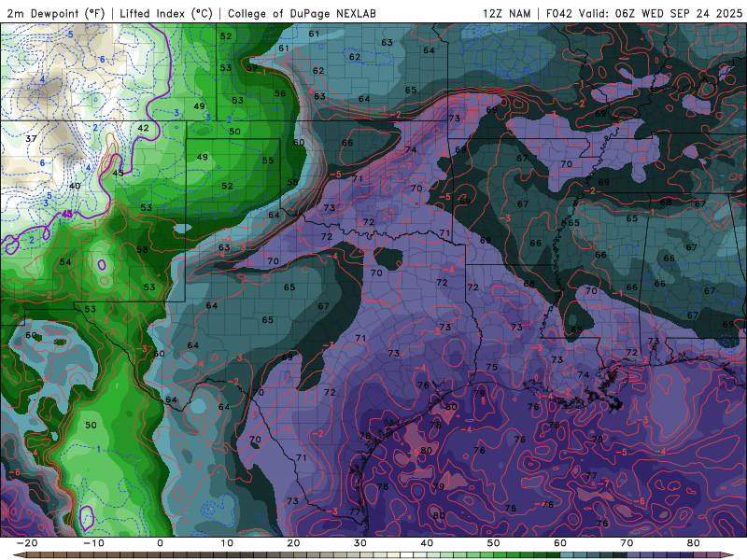Click the left arrow end of the color bar
747x560 pixels.
pos(19,555)
